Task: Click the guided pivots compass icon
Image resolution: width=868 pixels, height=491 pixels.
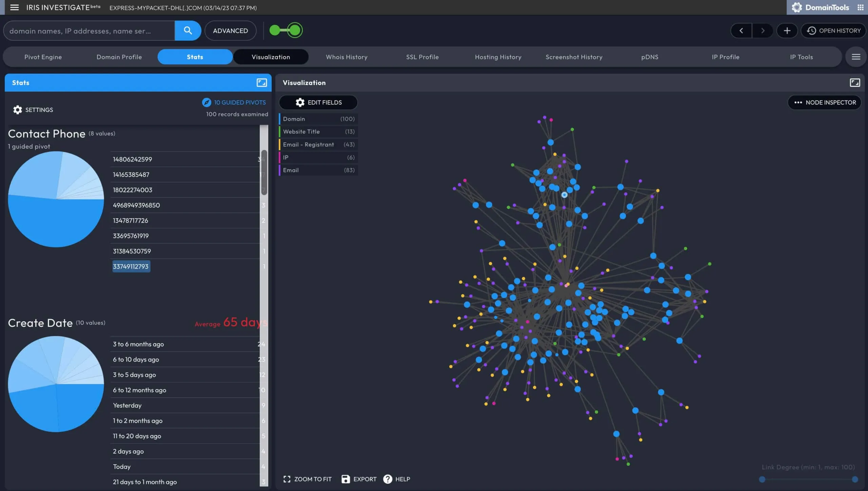Action: tap(206, 102)
